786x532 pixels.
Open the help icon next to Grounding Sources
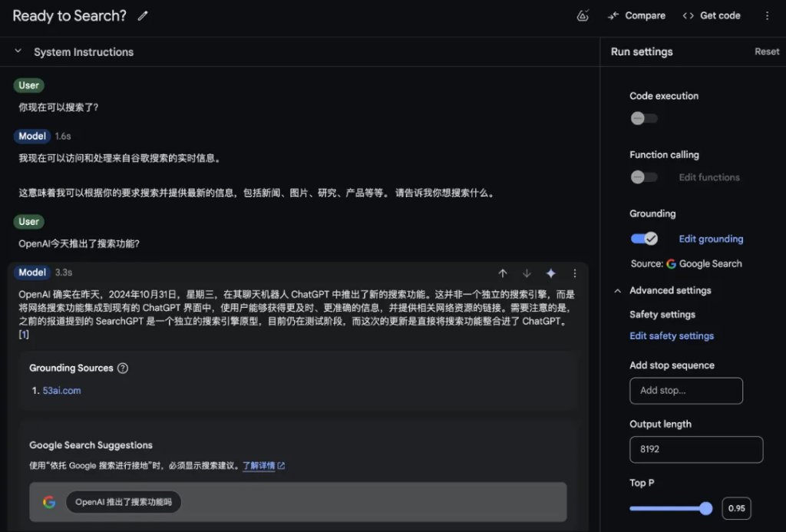coord(122,368)
